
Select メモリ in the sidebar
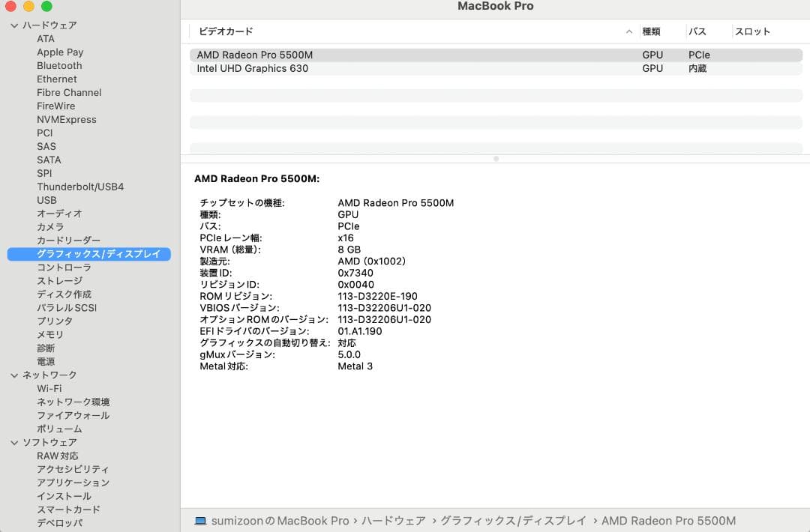click(50, 334)
